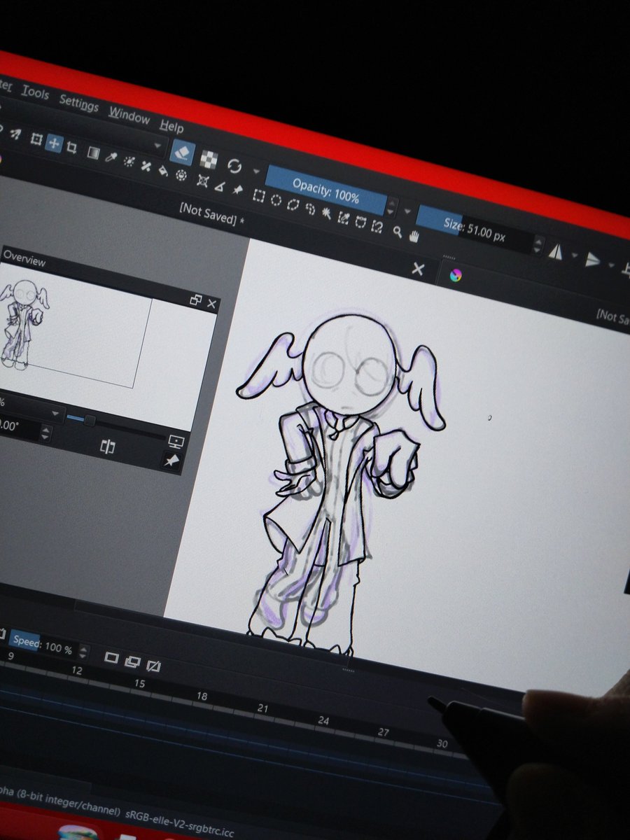Toggle canvas mirror in Overview docker
The image size is (630, 840).
click(107, 447)
